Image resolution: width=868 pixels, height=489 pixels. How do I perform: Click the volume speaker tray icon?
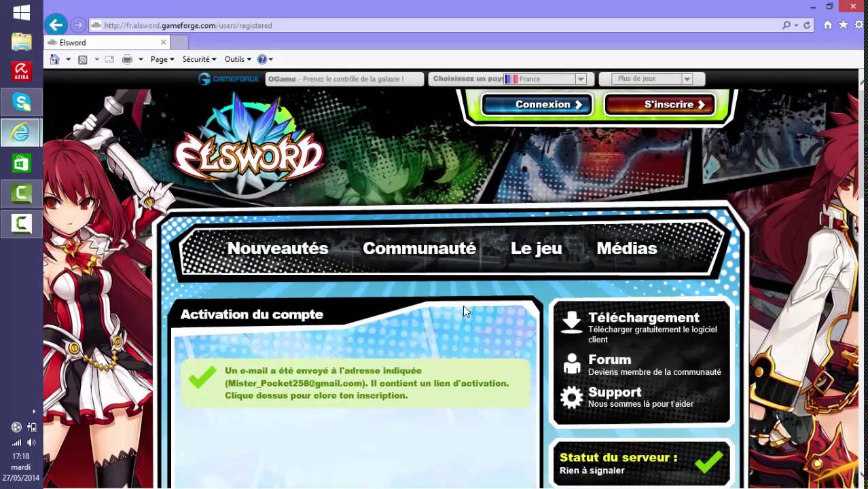pyautogui.click(x=31, y=442)
